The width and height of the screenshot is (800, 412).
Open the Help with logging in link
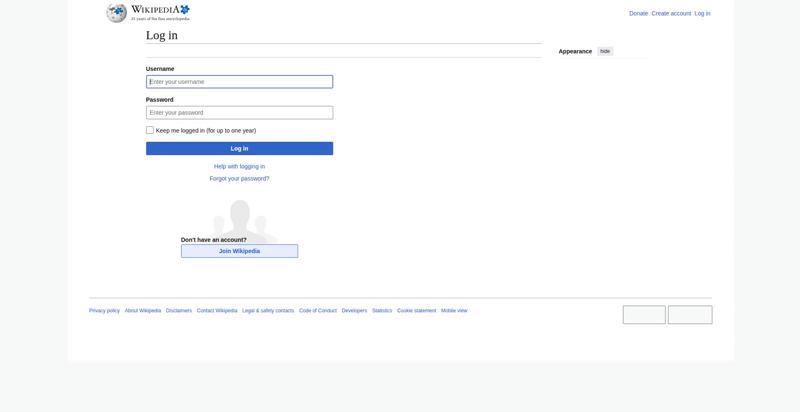[x=239, y=166]
